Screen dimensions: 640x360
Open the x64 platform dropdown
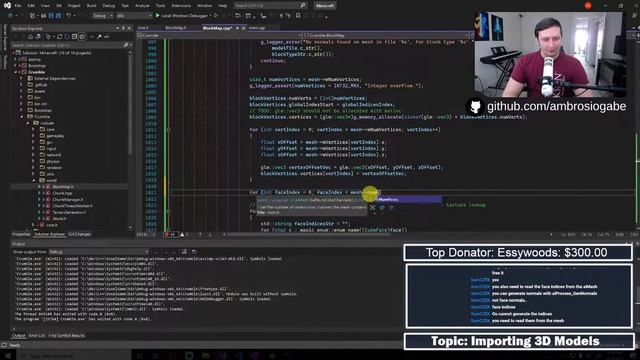point(134,16)
